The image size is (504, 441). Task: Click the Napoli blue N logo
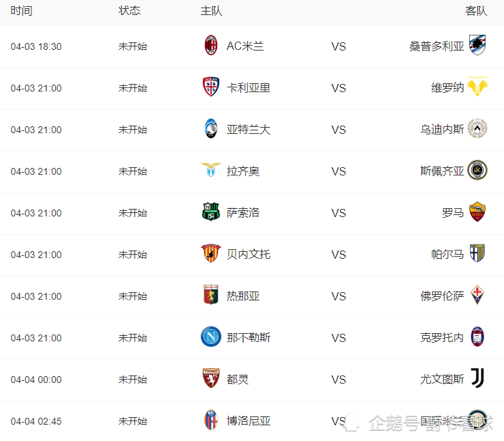pos(211,337)
